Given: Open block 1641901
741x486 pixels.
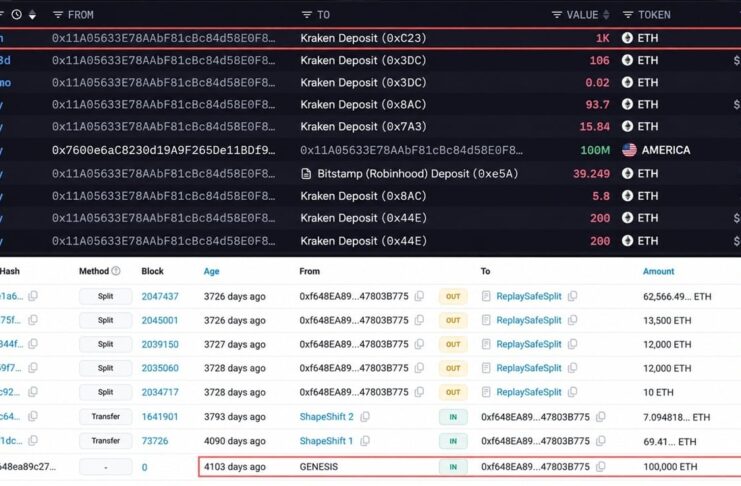Looking at the screenshot, I should coord(160,417).
